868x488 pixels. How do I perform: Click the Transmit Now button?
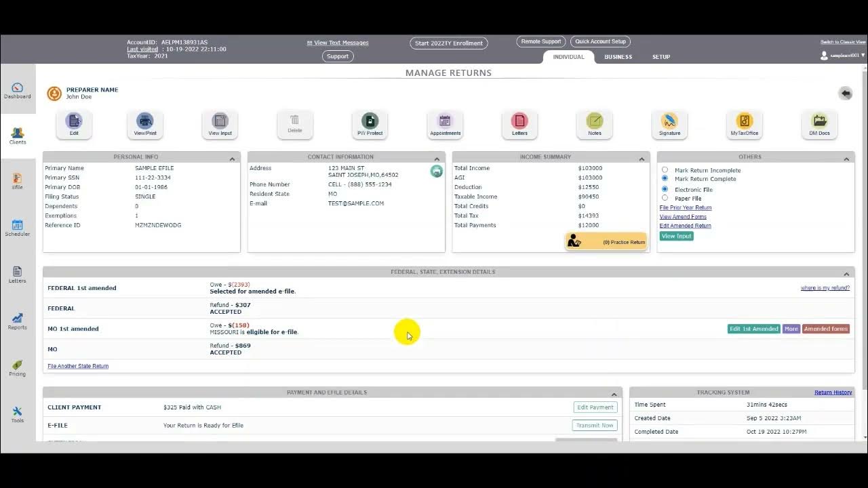[x=595, y=426]
